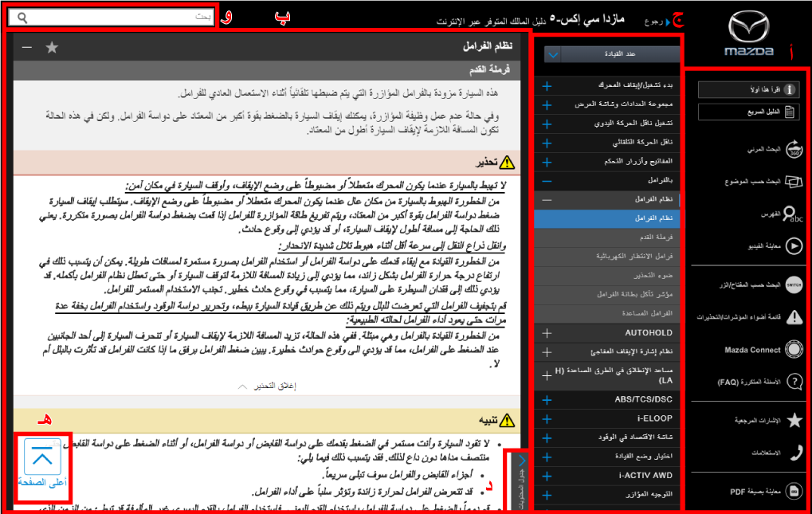Open the Mazda Connect icon
812x514 pixels.
pyautogui.click(x=794, y=349)
